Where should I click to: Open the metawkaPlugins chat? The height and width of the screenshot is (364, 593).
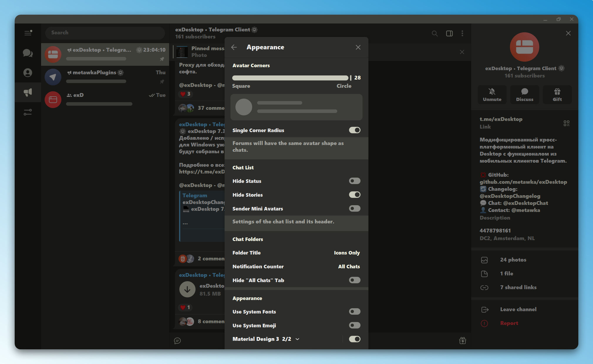click(105, 77)
